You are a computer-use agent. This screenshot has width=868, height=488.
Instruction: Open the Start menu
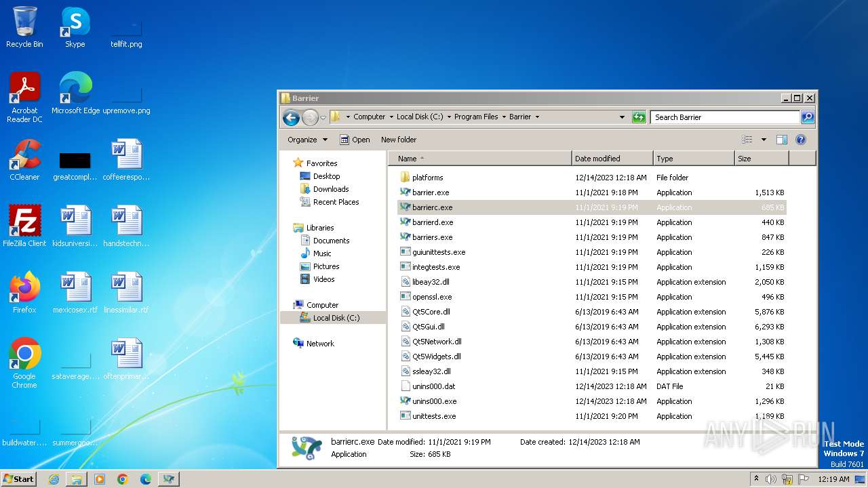tap(18, 479)
